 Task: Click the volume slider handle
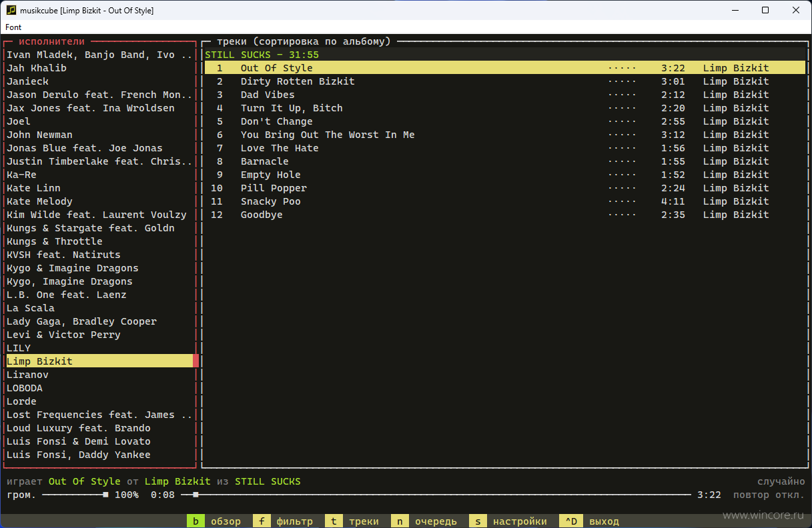click(105, 495)
